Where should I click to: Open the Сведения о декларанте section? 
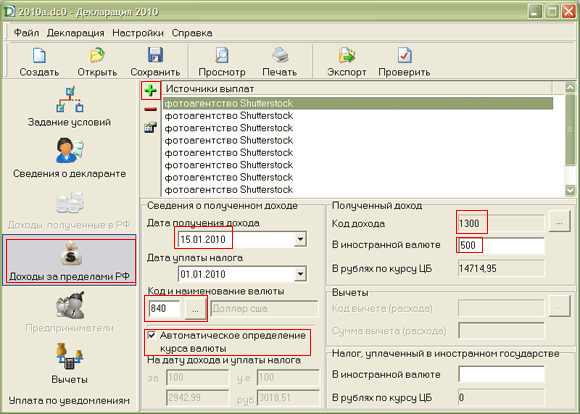pos(69,158)
